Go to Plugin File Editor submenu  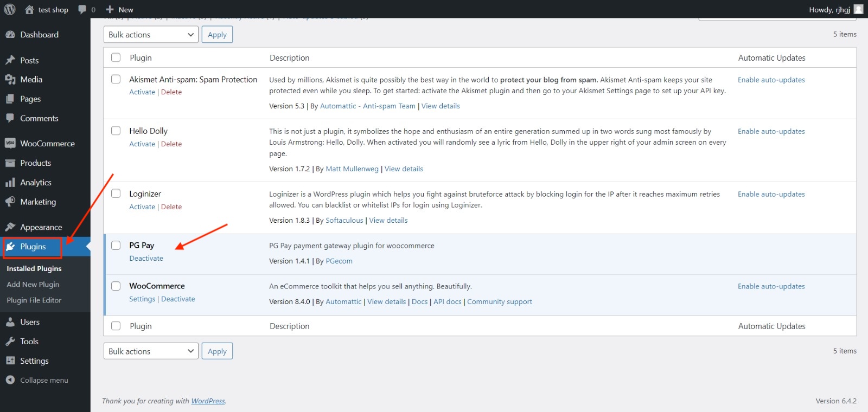pos(34,300)
